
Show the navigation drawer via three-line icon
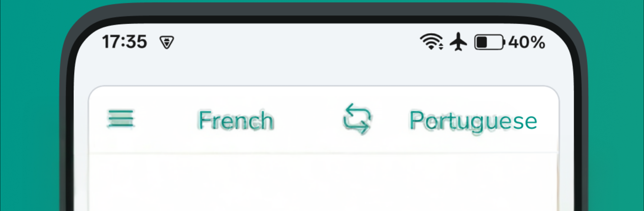tap(121, 119)
